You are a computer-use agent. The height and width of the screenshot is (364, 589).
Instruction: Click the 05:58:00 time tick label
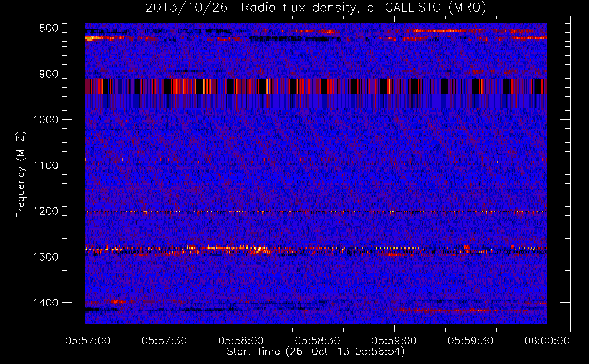[x=241, y=341]
